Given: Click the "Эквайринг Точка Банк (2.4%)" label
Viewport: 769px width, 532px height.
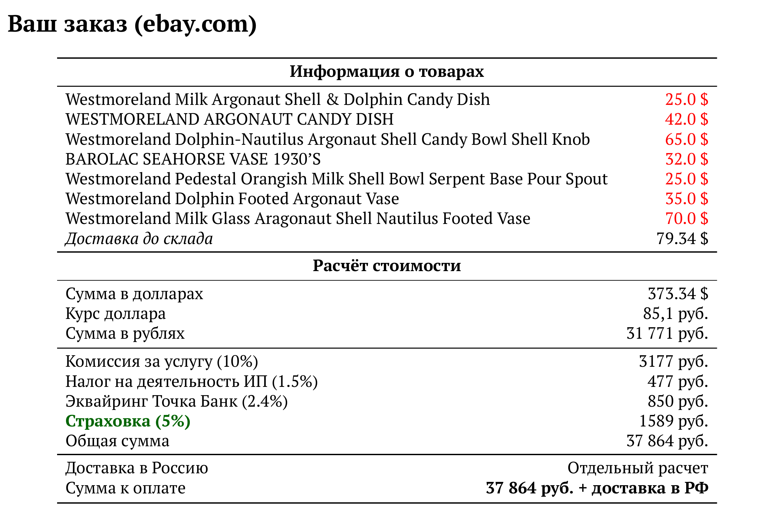Looking at the screenshot, I should tap(177, 401).
